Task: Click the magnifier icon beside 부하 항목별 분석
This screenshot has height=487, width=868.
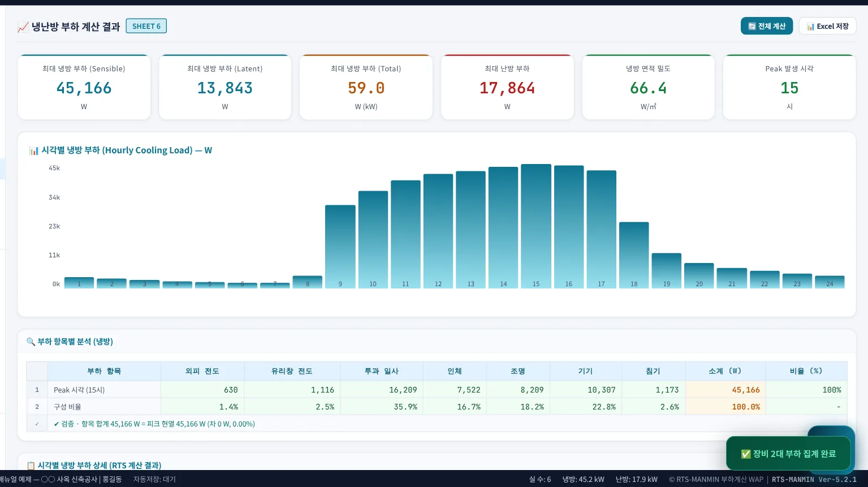Action: (x=31, y=342)
